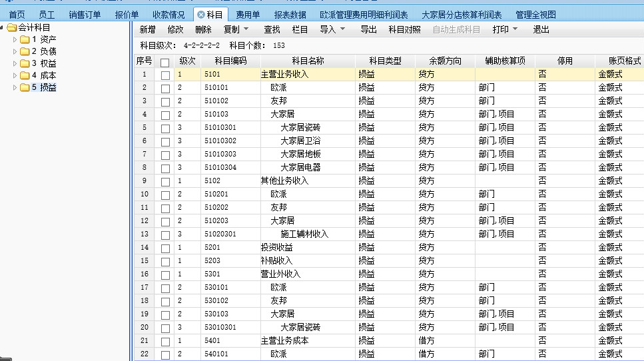Click the folder icon for 1 资产
Image resolution: width=644 pixels, height=361 pixels.
click(x=25, y=39)
